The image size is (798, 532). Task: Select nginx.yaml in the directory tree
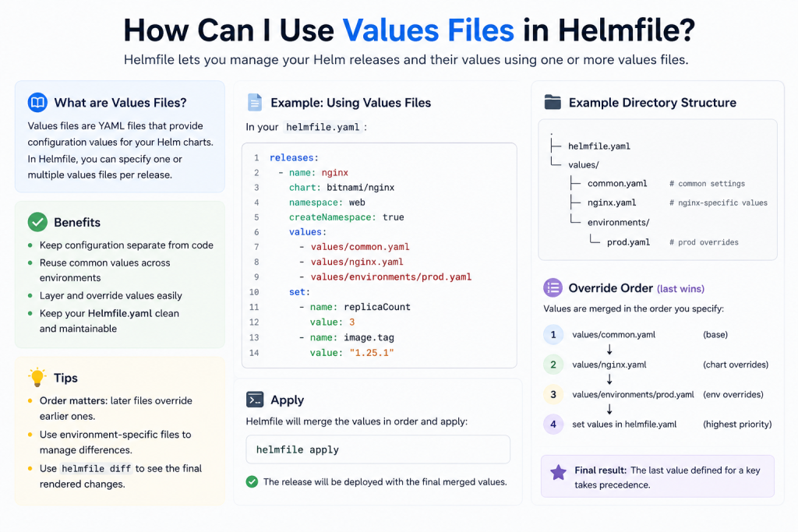click(612, 203)
